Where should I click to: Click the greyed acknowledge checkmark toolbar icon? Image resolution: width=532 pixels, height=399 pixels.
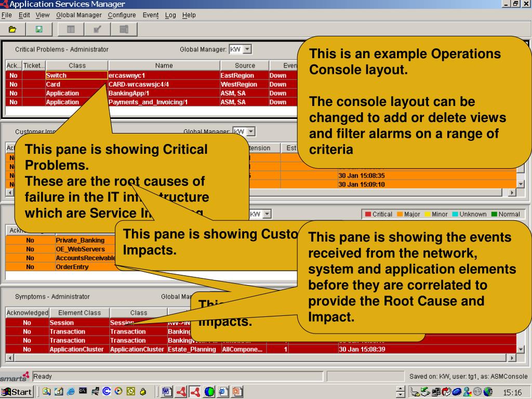(97, 30)
